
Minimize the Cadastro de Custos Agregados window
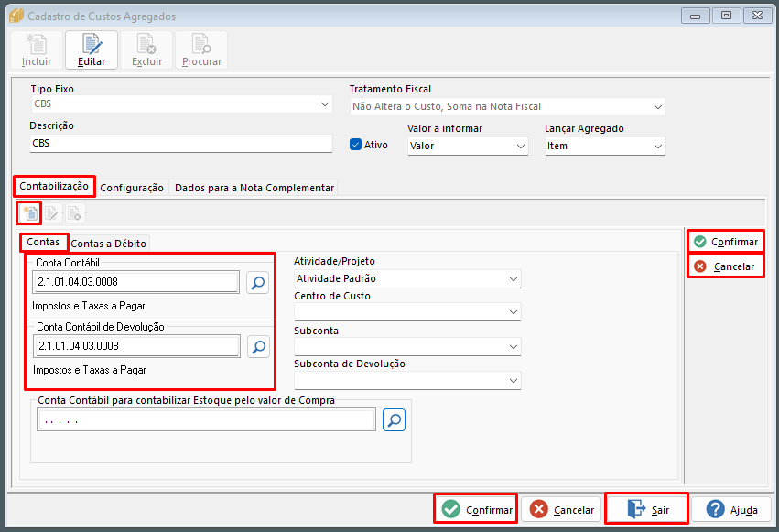point(695,16)
